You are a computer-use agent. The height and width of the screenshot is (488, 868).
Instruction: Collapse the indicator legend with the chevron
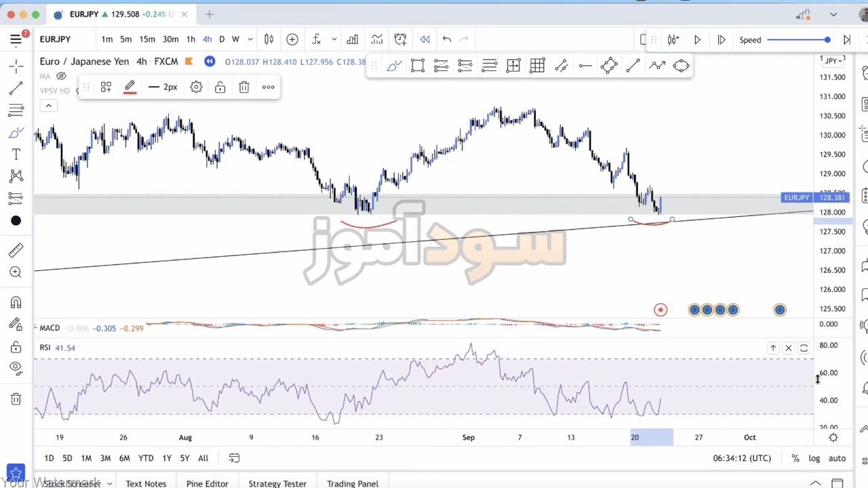48,106
